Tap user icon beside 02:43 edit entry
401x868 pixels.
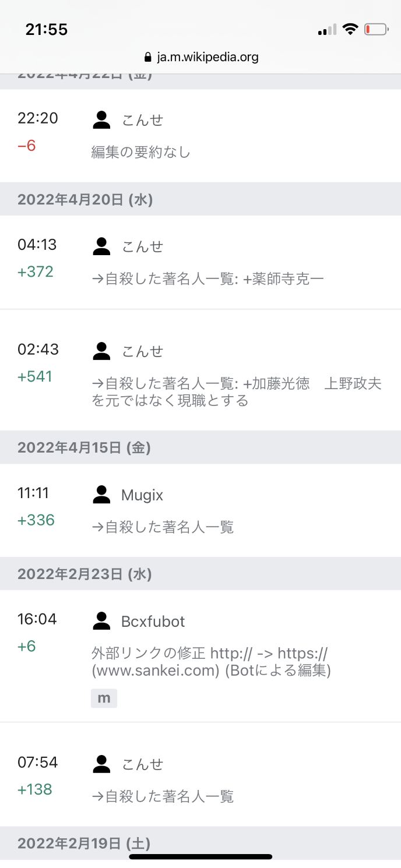[x=102, y=351]
